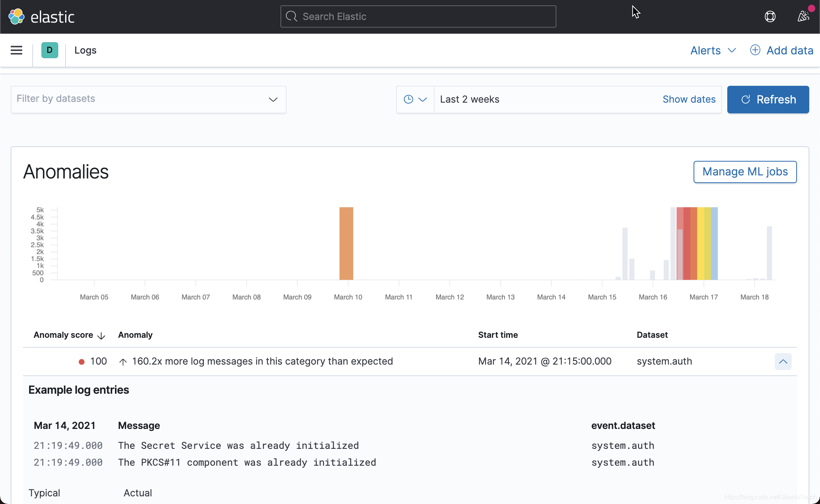Click the Last 2 weeks date range
Viewport: 820px width, 504px height.
click(x=470, y=100)
